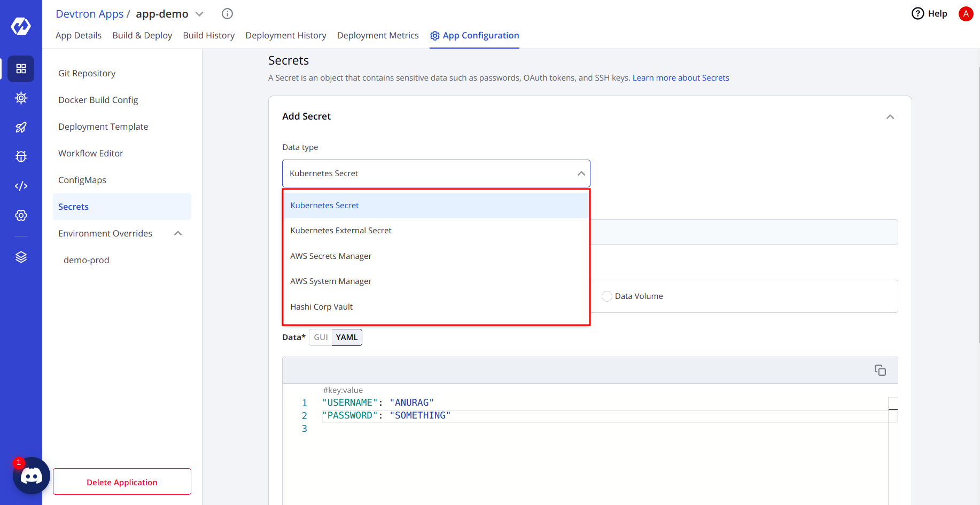
Task: Open the rocket deploy sidebar icon
Action: (x=21, y=127)
